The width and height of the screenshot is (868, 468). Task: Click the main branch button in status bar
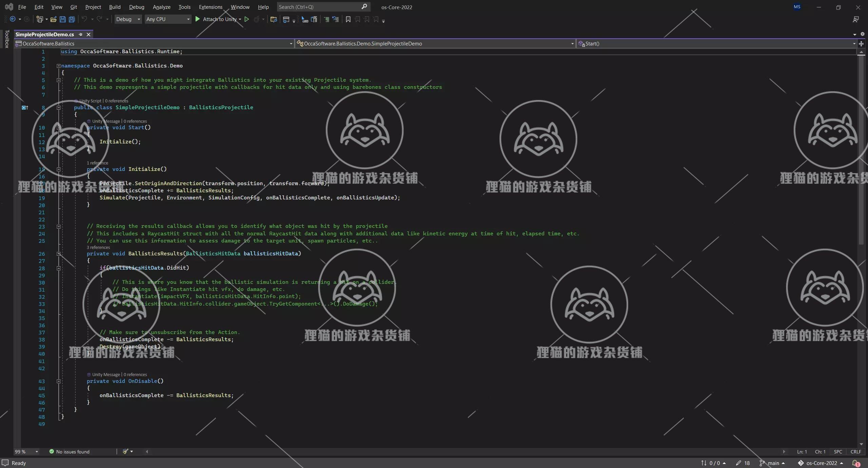[773, 463]
